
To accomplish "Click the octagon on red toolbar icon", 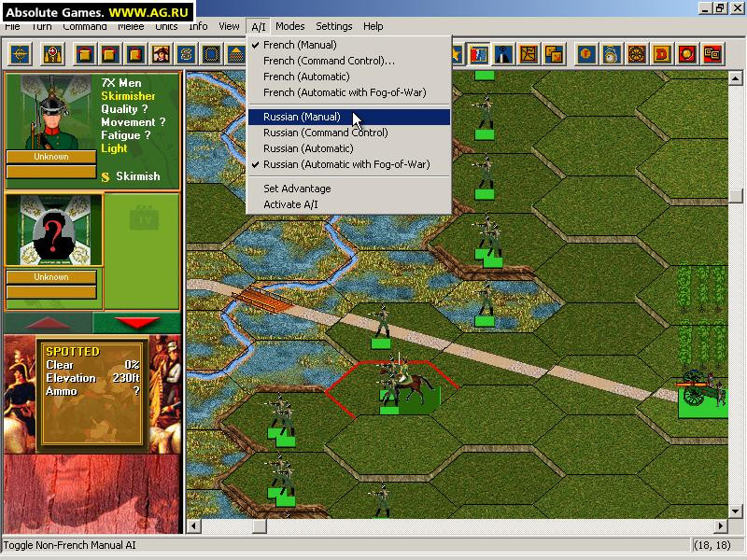I will pos(687,54).
